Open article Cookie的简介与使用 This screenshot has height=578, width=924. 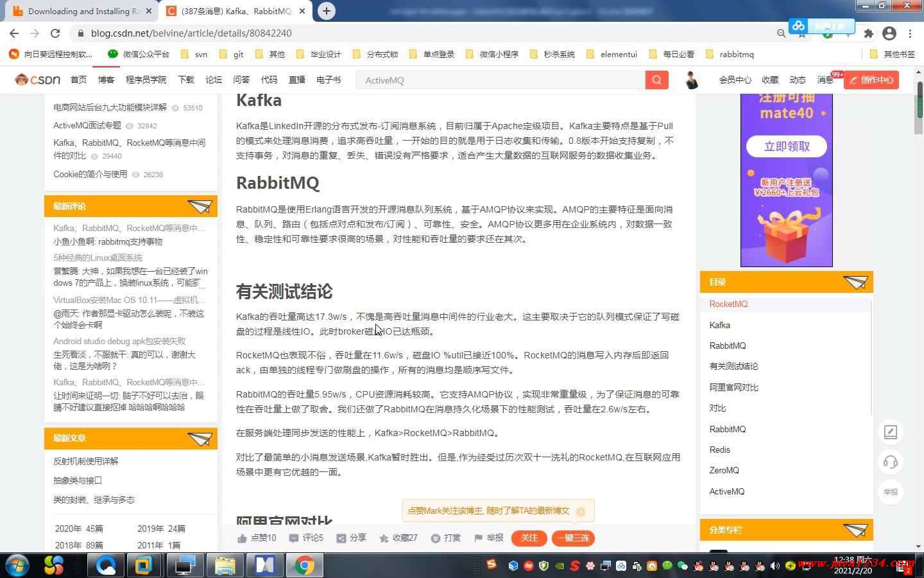tap(90, 174)
